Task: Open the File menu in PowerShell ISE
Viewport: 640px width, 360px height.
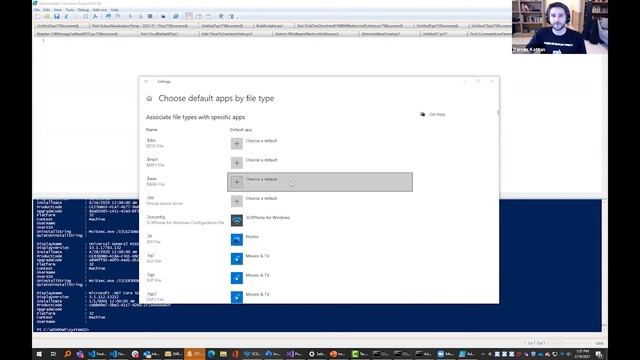Action: 37,9
